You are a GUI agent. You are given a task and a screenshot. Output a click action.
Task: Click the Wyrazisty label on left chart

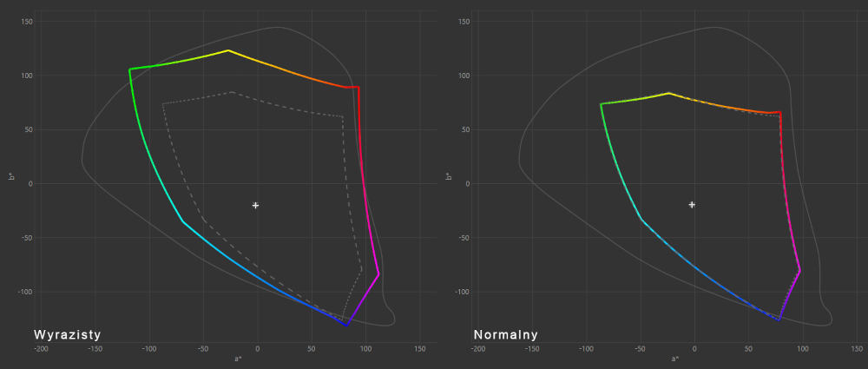[68, 334]
